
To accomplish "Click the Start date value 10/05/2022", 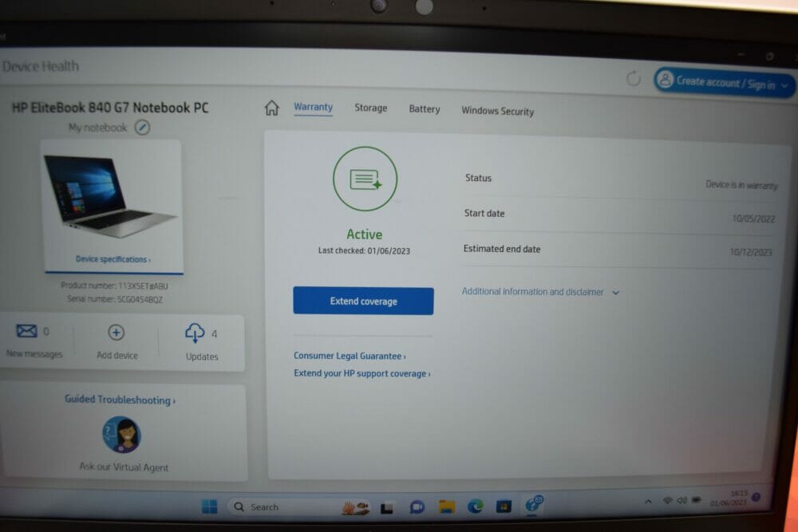I will 753,219.
